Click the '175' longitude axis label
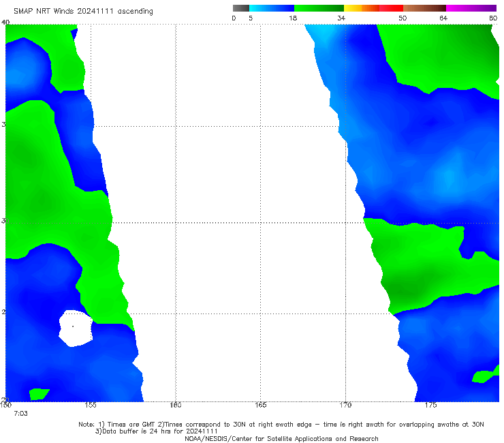 point(430,405)
